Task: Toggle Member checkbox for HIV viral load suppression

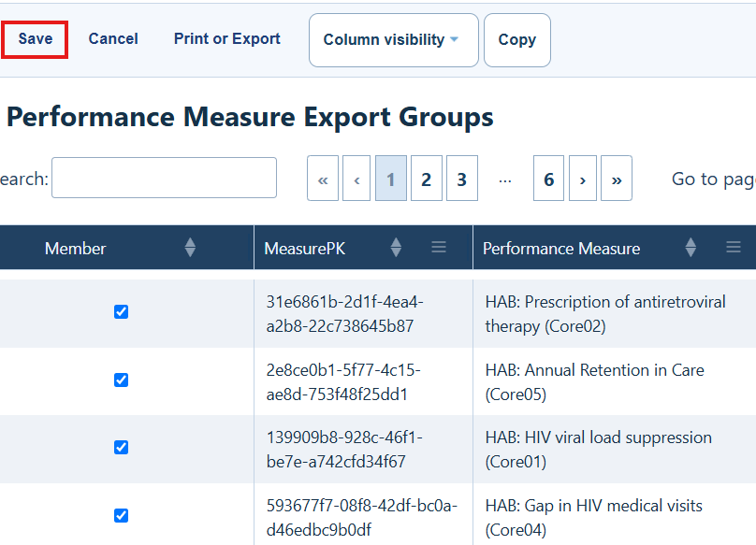Action: click(x=121, y=447)
